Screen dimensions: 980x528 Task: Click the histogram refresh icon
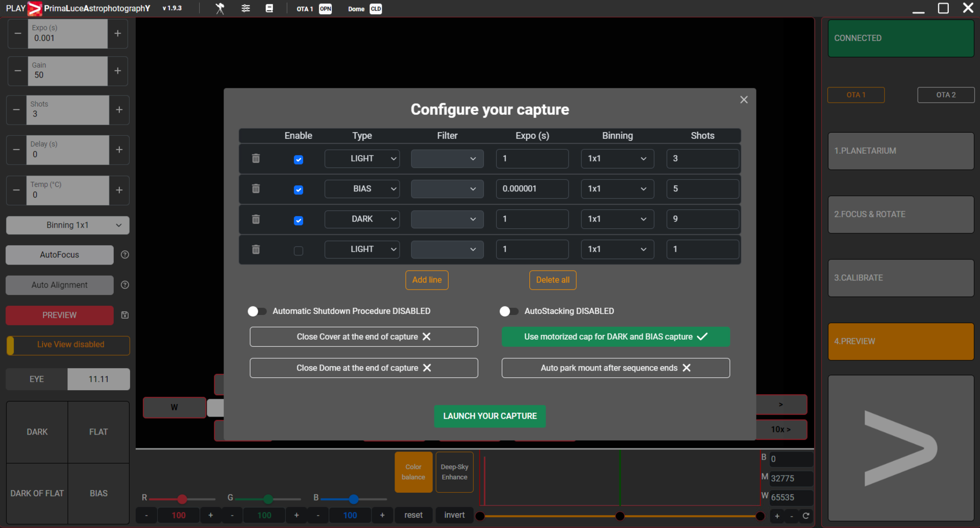pos(806,516)
